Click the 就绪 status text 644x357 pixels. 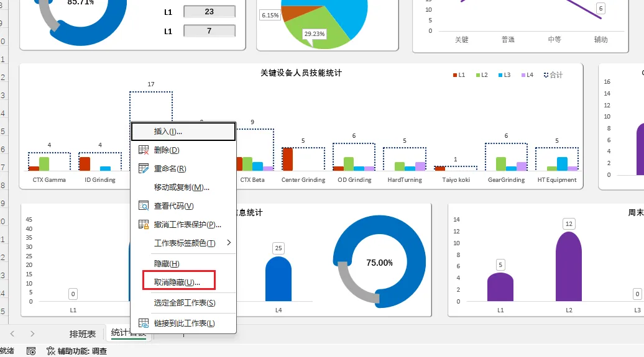coord(7,351)
